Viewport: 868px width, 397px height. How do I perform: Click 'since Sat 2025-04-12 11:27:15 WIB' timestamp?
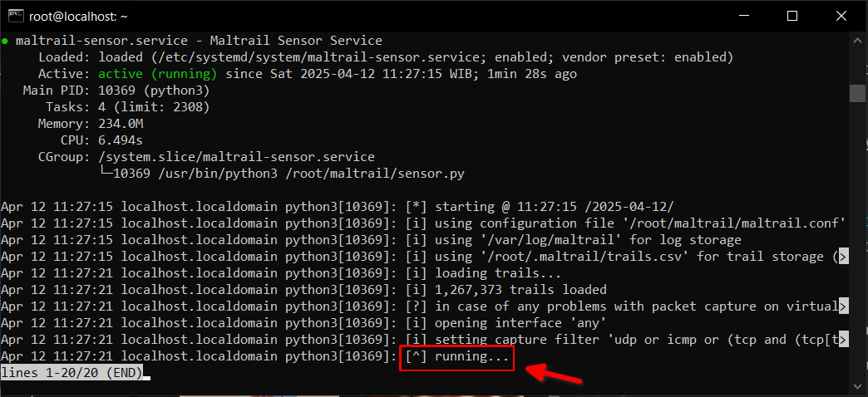click(x=352, y=74)
